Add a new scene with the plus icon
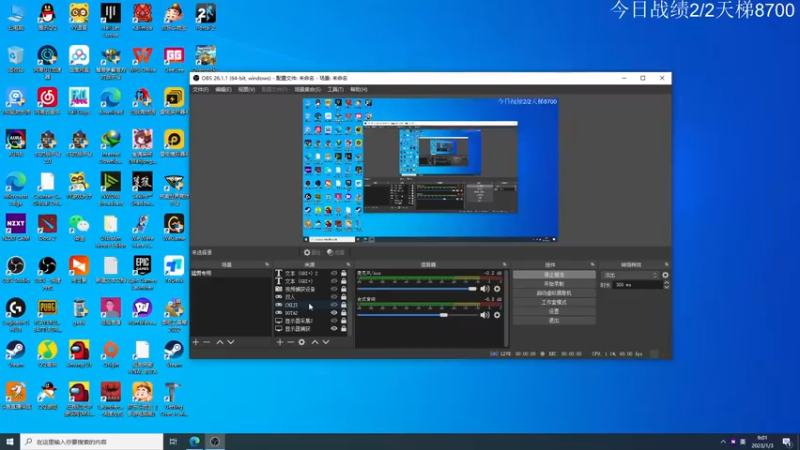This screenshot has height=450, width=800. click(x=196, y=342)
